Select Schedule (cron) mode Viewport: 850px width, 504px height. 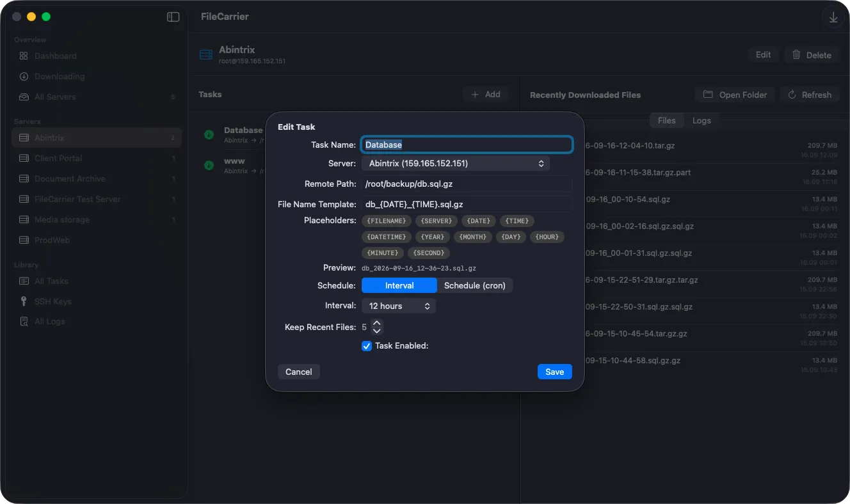(x=475, y=285)
